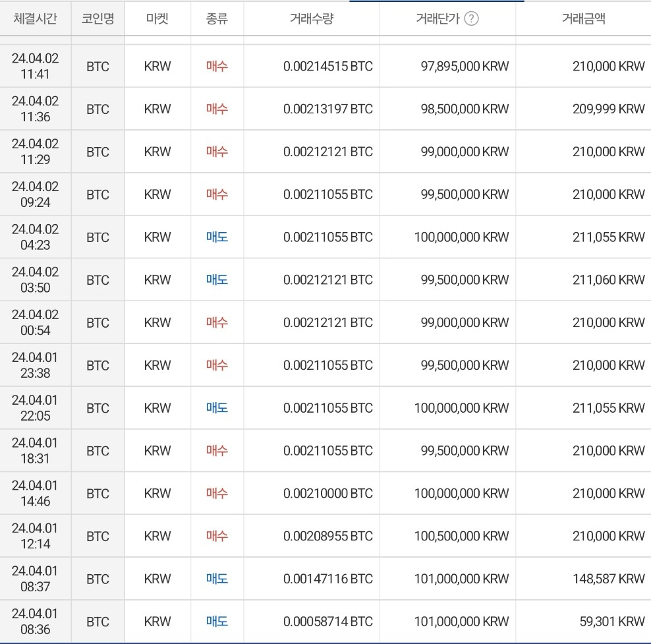The height and width of the screenshot is (644, 651).
Task: Click the 체결시간 column header
Action: click(x=36, y=18)
